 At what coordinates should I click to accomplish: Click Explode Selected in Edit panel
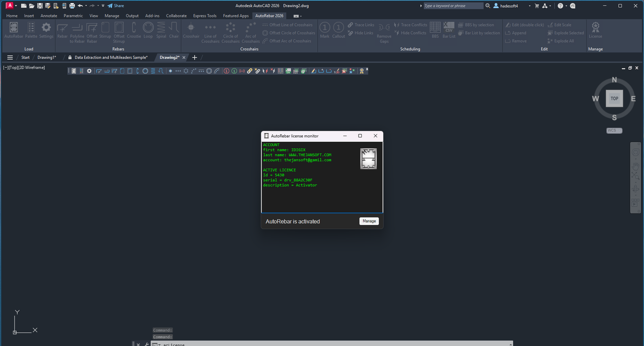[566, 33]
